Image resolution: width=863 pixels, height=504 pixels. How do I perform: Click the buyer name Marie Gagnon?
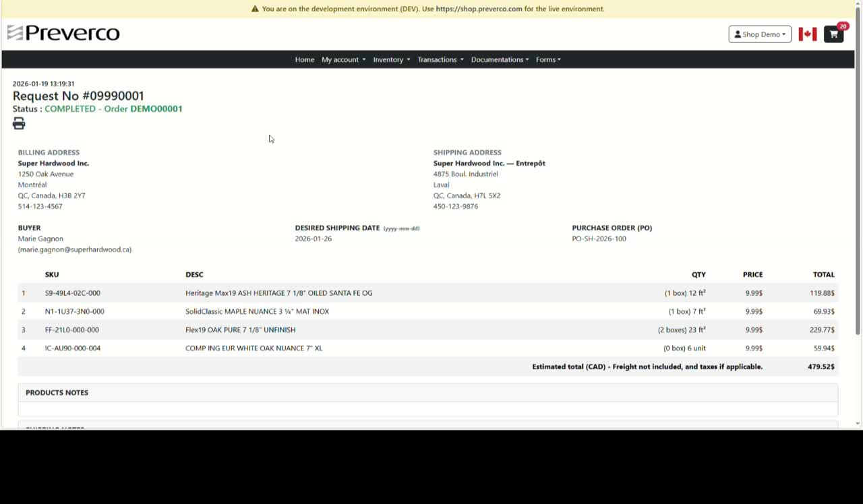tap(40, 239)
